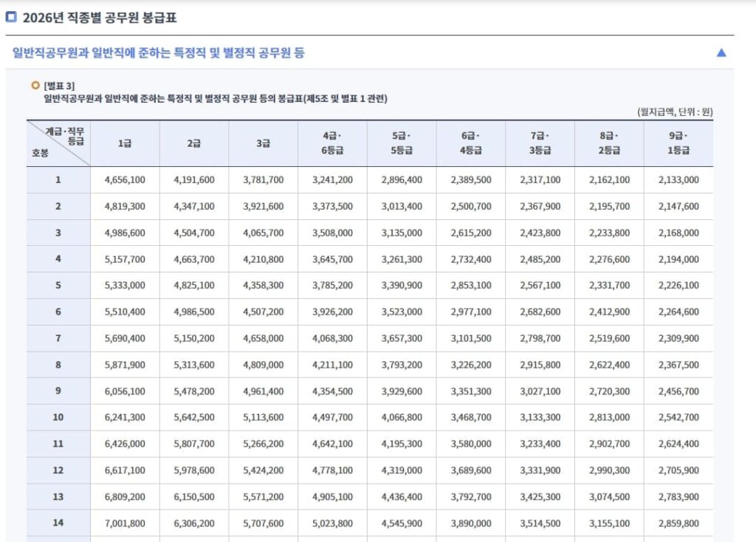Click the 6급·4등급 column header
Screen dimensions: 756x542
471,143
